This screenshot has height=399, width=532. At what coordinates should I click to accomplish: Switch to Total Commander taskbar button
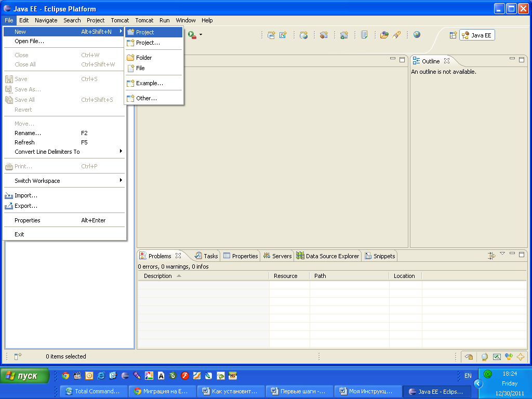click(94, 391)
